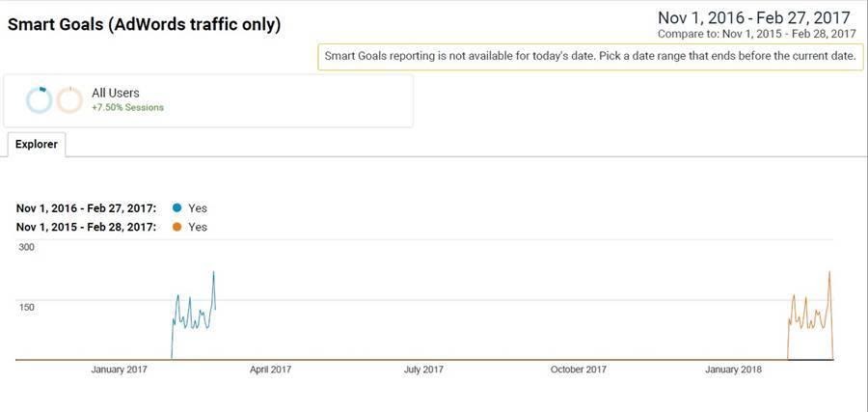
Task: Click the Smart Goals reporting notice box
Action: click(x=590, y=57)
